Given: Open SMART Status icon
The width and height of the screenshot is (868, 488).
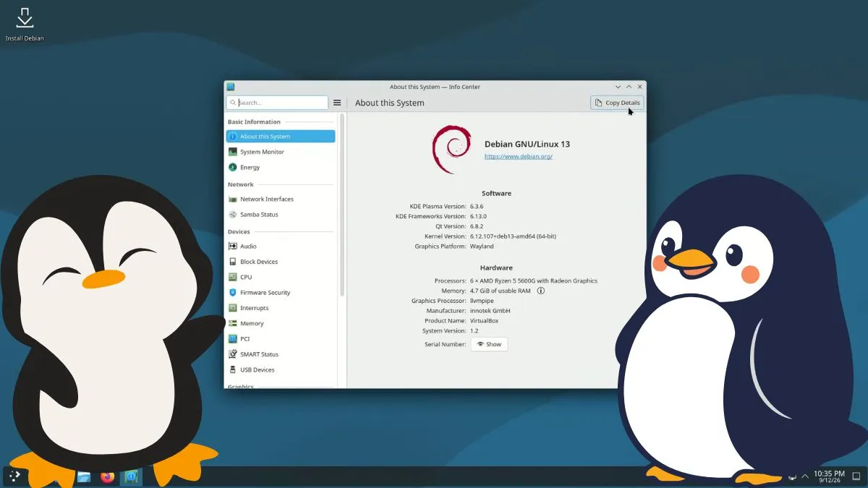Looking at the screenshot, I should pyautogui.click(x=233, y=354).
